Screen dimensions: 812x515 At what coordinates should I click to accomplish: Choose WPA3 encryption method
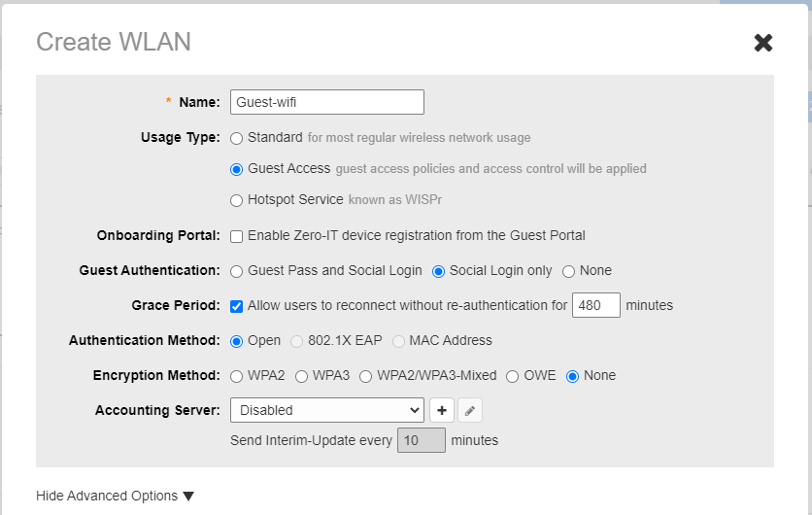301,376
